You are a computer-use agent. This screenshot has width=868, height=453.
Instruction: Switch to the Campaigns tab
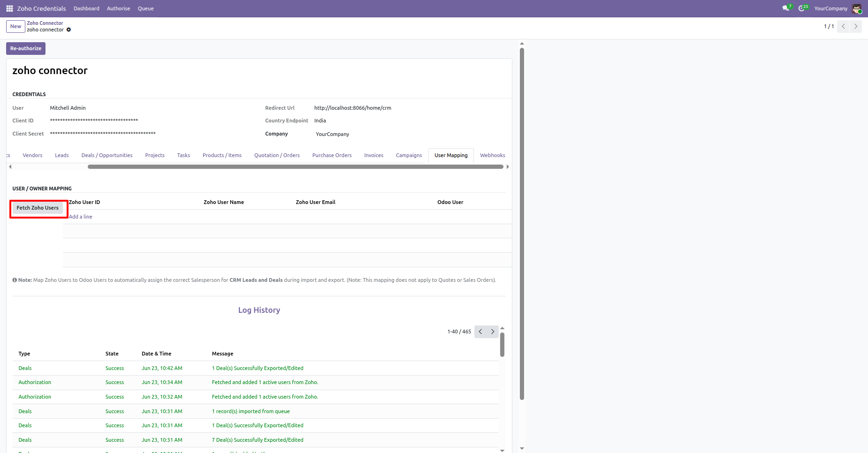point(409,155)
